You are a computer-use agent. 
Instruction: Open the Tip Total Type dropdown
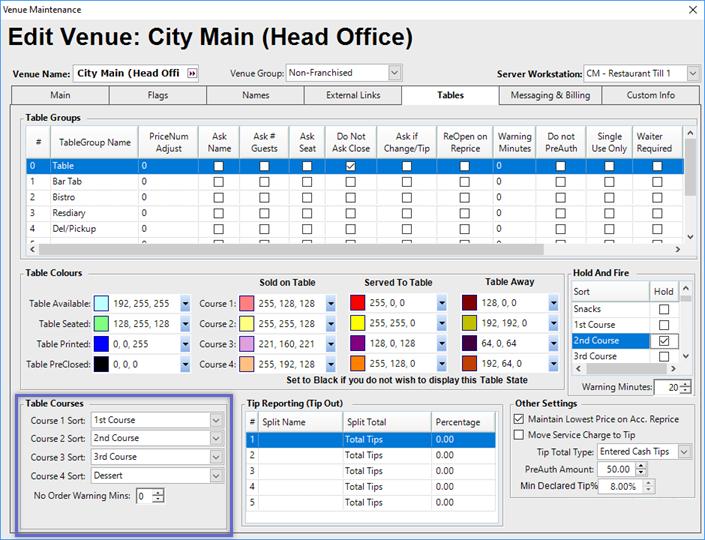[x=685, y=452]
